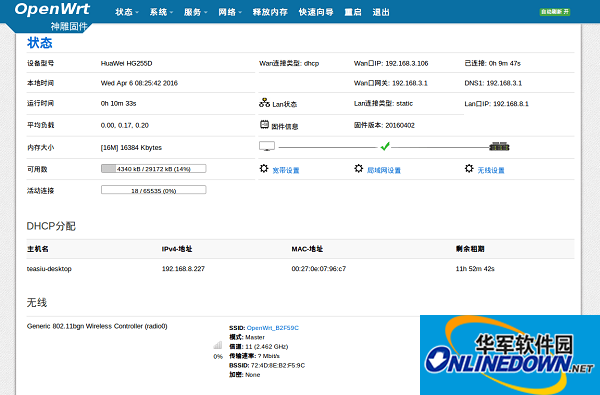Select Wan口IP 192.168.3.106 text
Screen dimensions: 600x395
391,64
